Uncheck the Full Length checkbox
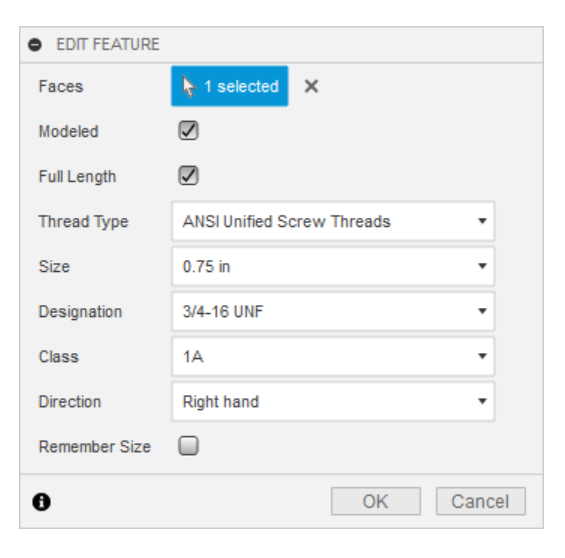 [188, 175]
